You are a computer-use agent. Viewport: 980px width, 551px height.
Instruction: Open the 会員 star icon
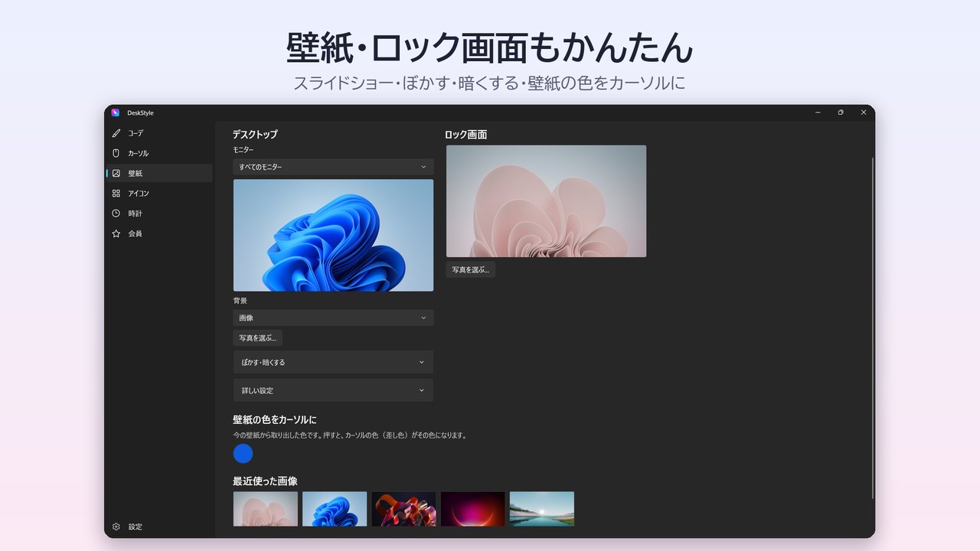pyautogui.click(x=116, y=233)
